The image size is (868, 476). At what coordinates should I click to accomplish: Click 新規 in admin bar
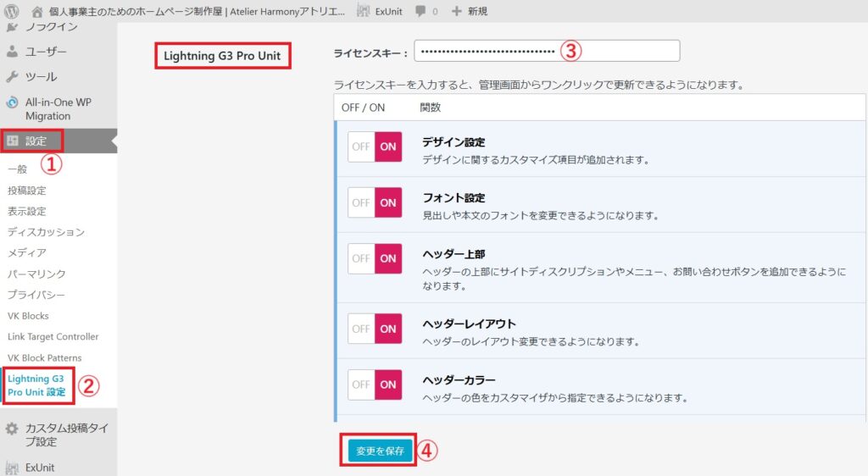(477, 11)
